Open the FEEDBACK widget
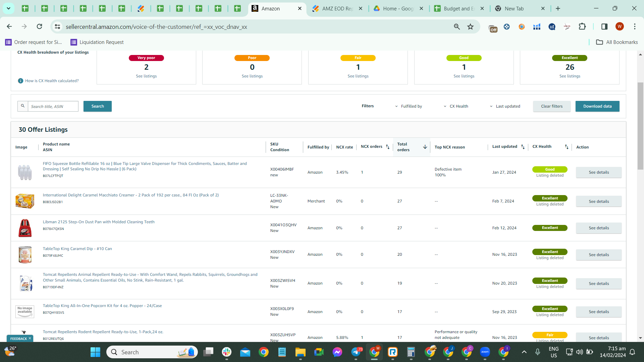This screenshot has height=362, width=644. point(18,339)
